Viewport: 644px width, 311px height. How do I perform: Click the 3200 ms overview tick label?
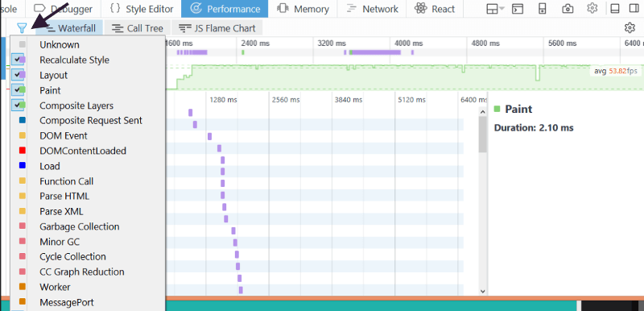tap(331, 44)
